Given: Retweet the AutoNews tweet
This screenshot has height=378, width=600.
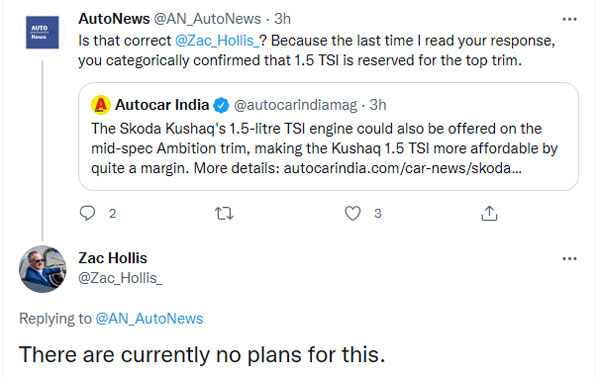Looking at the screenshot, I should [224, 213].
